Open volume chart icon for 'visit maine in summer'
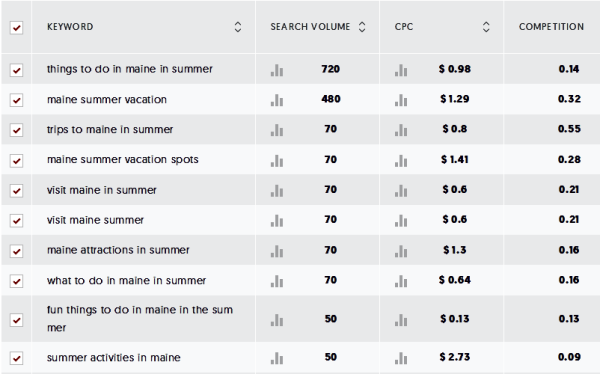Image resolution: width=600 pixels, height=374 pixels. 277,190
